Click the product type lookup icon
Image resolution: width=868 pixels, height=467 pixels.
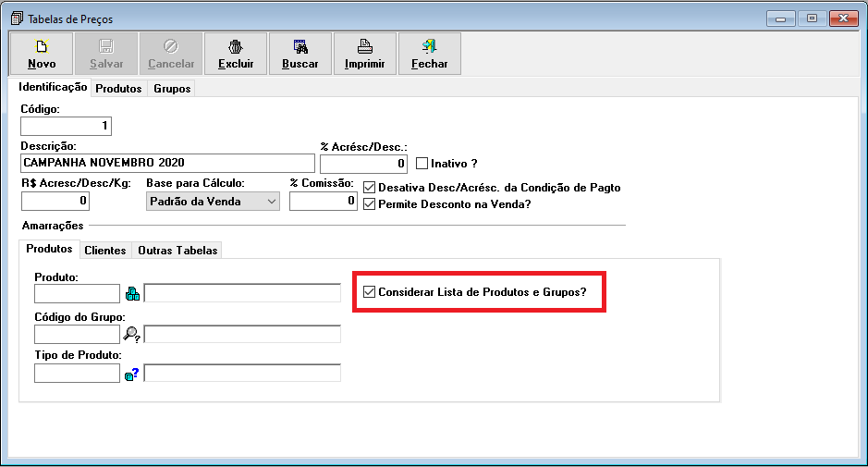[132, 374]
